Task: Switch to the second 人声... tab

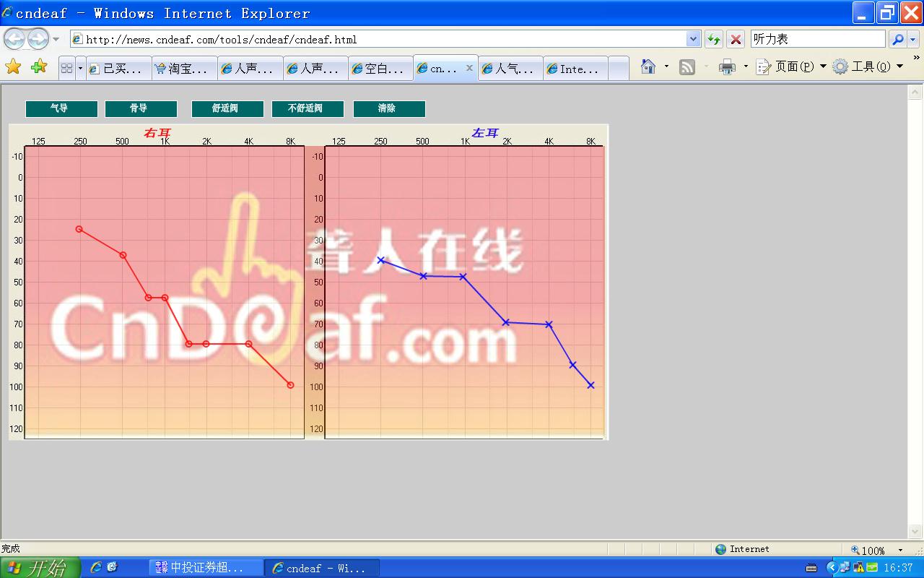Action: pos(315,69)
